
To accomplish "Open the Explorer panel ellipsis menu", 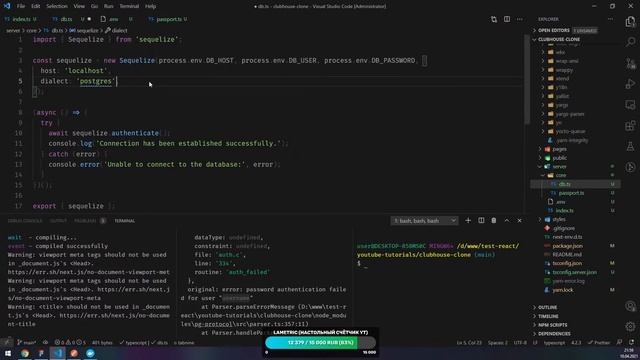I will [x=610, y=19].
